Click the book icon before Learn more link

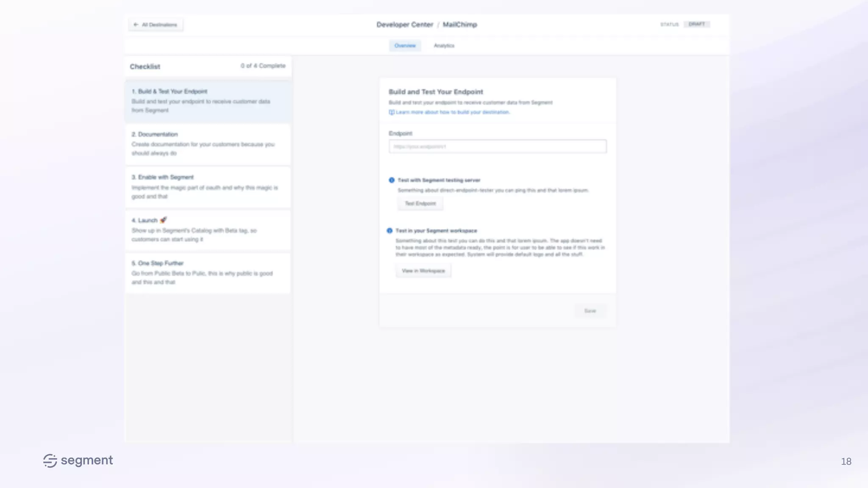[x=391, y=112]
